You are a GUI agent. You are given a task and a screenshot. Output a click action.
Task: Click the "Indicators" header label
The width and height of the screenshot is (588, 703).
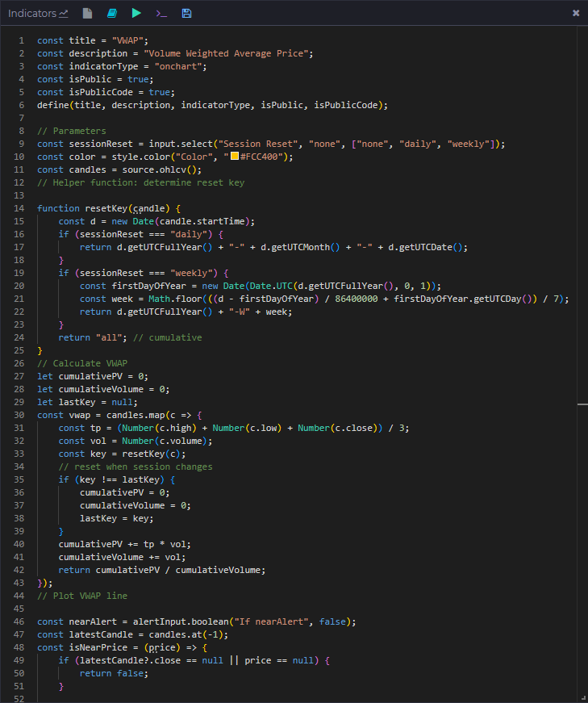coord(32,14)
